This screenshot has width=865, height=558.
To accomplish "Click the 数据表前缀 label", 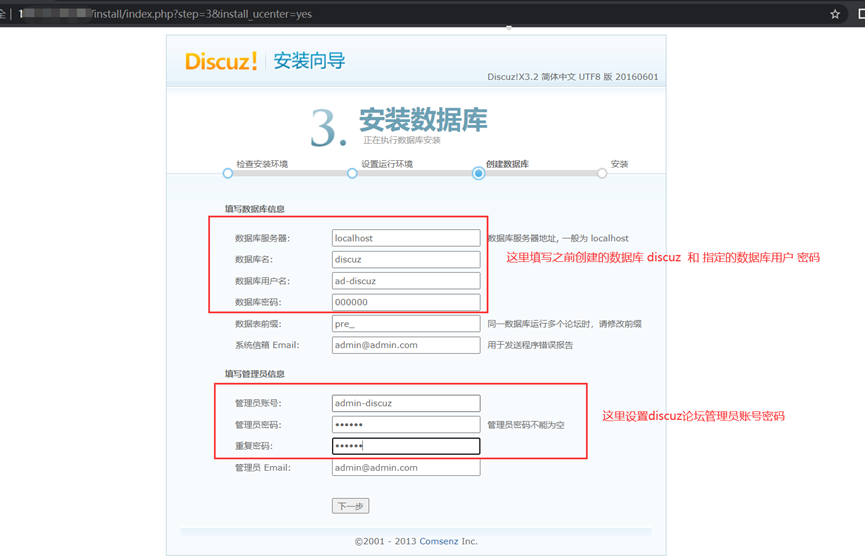I will tap(258, 324).
